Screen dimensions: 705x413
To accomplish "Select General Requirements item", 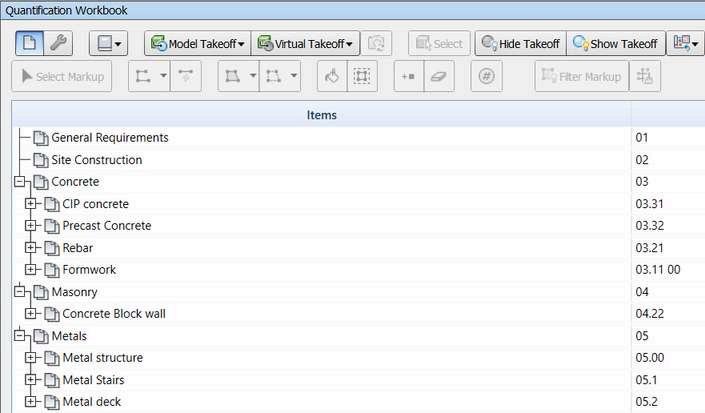I will pos(110,138).
